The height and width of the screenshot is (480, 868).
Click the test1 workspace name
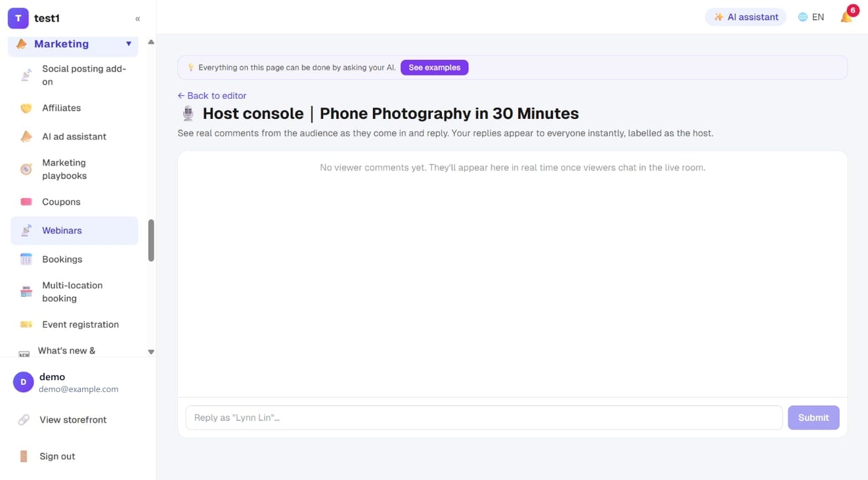[x=47, y=18]
